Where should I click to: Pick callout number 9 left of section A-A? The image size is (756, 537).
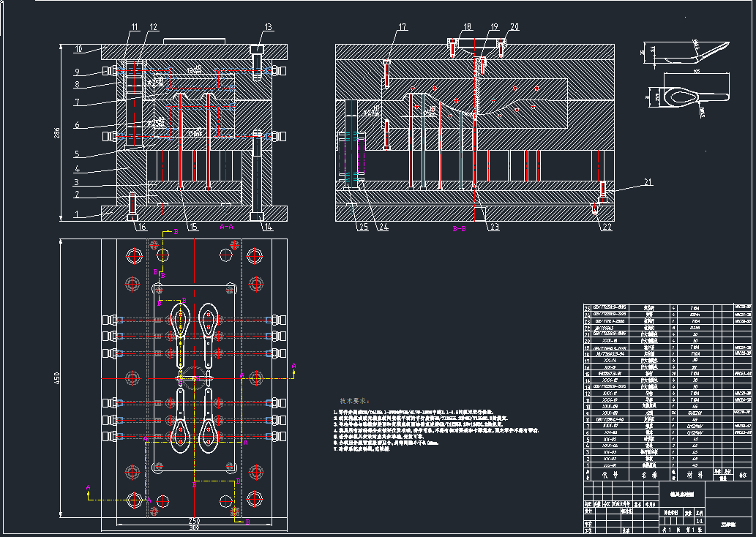coord(77,72)
